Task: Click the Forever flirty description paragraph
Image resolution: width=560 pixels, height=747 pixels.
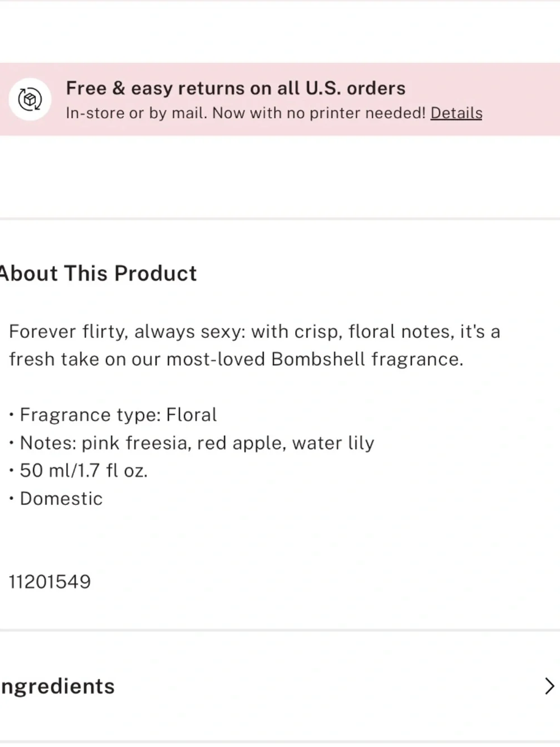Action: (255, 345)
